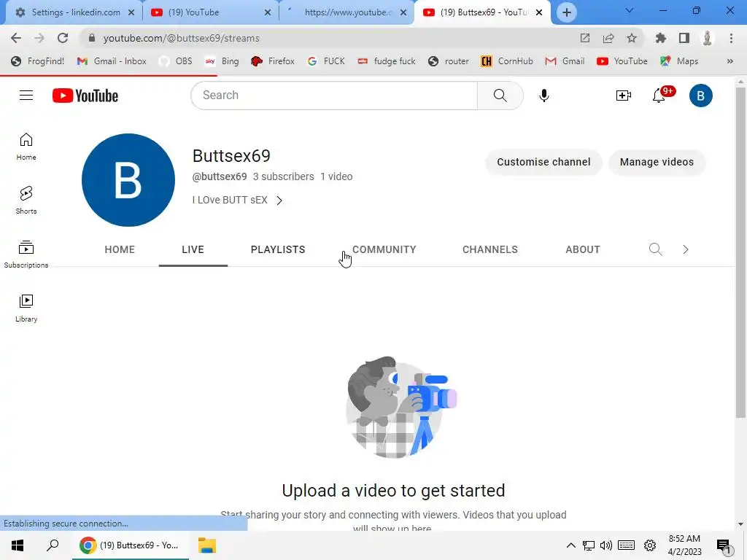Click the address bar URL
747x560 pixels.
[181, 38]
